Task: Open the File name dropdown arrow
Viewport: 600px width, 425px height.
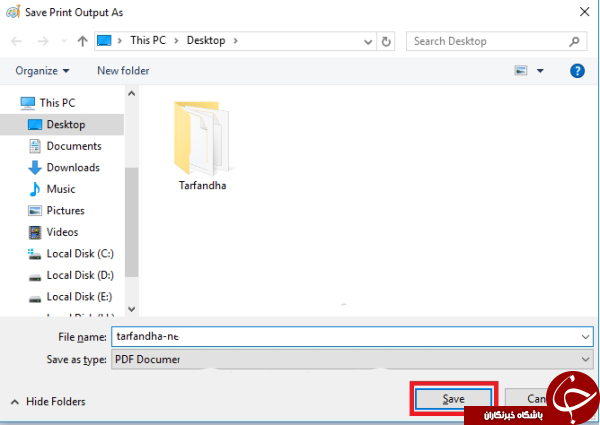Action: [x=585, y=337]
